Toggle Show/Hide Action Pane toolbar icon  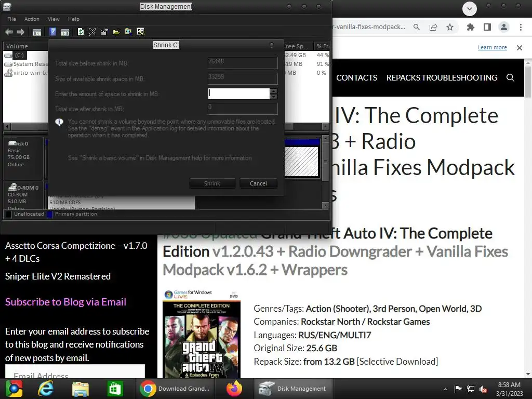click(x=65, y=32)
